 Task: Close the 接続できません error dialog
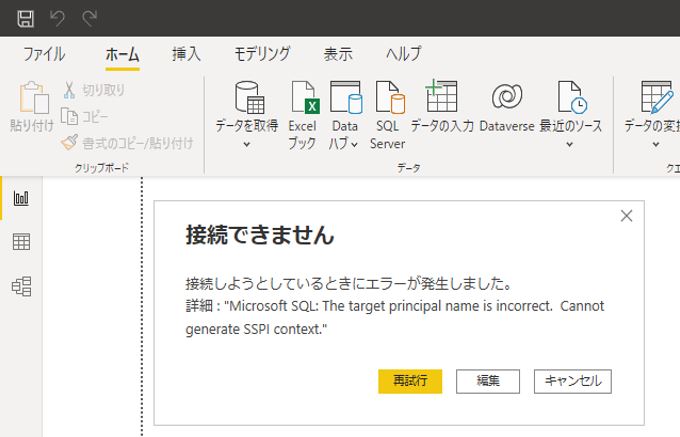(x=626, y=216)
